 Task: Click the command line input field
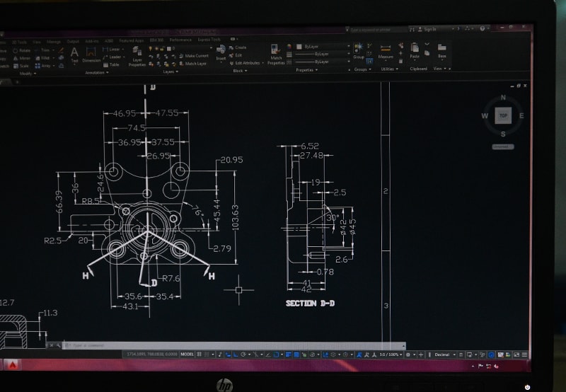[234, 345]
